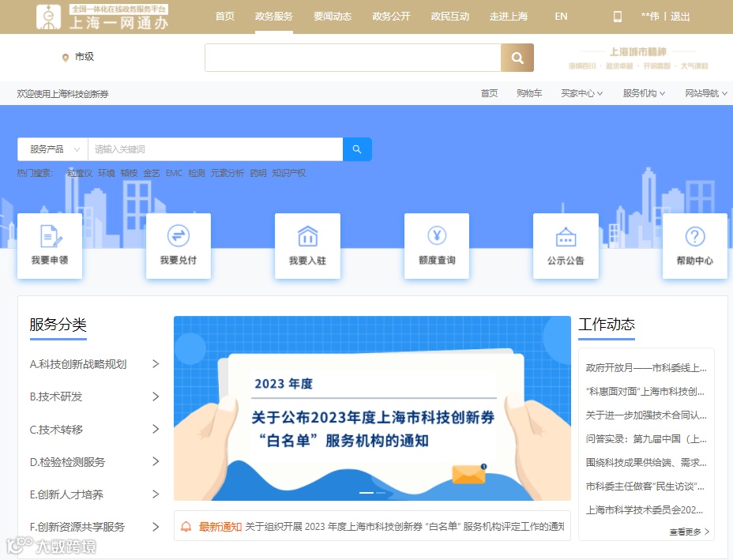Click the mobile phone icon in header
This screenshot has width=733, height=560.
click(x=618, y=17)
